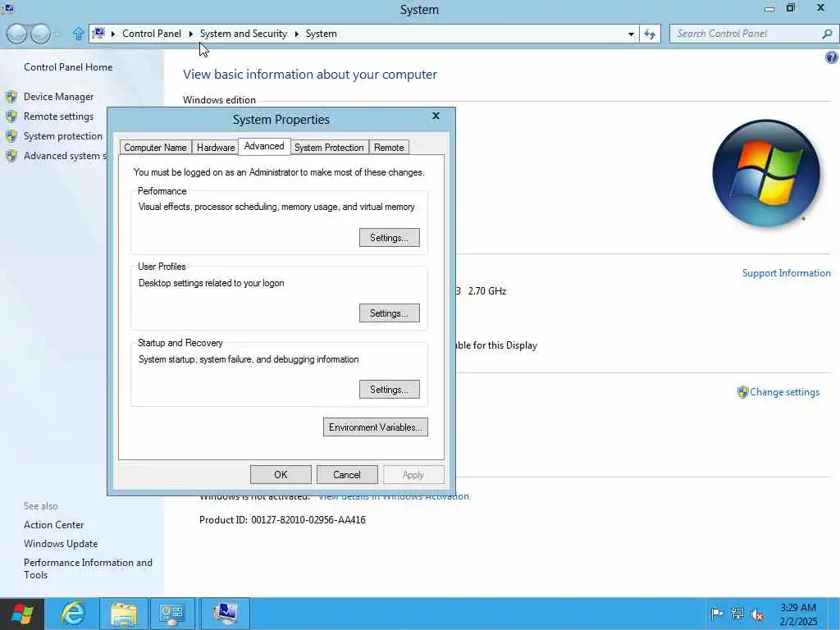
Task: Click the Product ID text
Action: coord(282,519)
